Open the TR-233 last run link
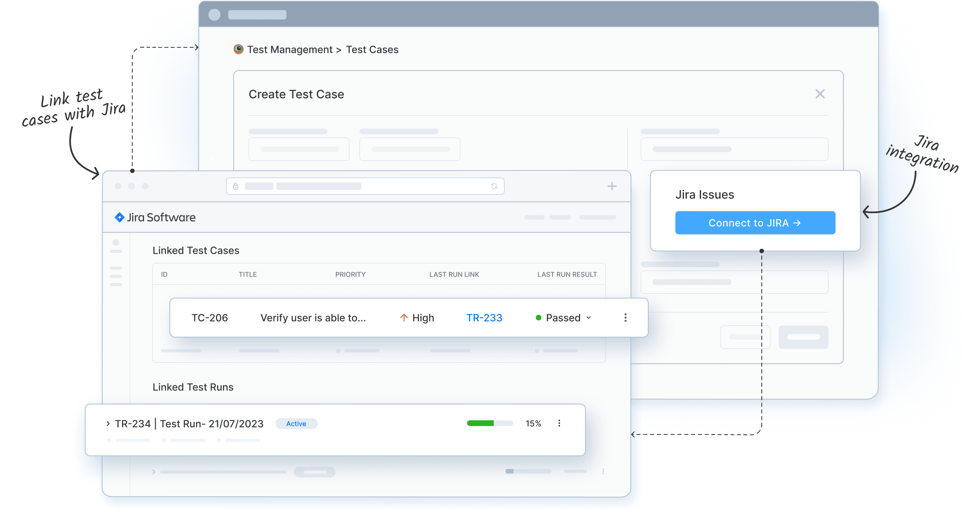Image resolution: width=980 pixels, height=510 pixels. click(x=484, y=317)
